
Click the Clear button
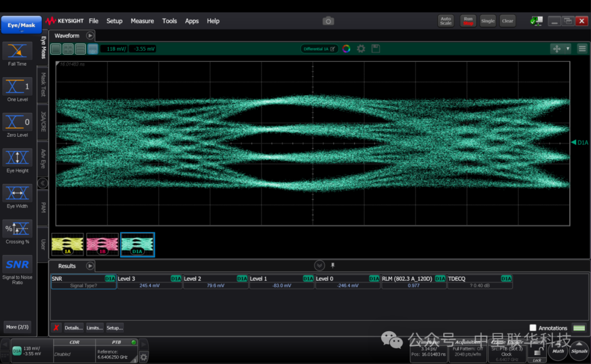pyautogui.click(x=507, y=21)
